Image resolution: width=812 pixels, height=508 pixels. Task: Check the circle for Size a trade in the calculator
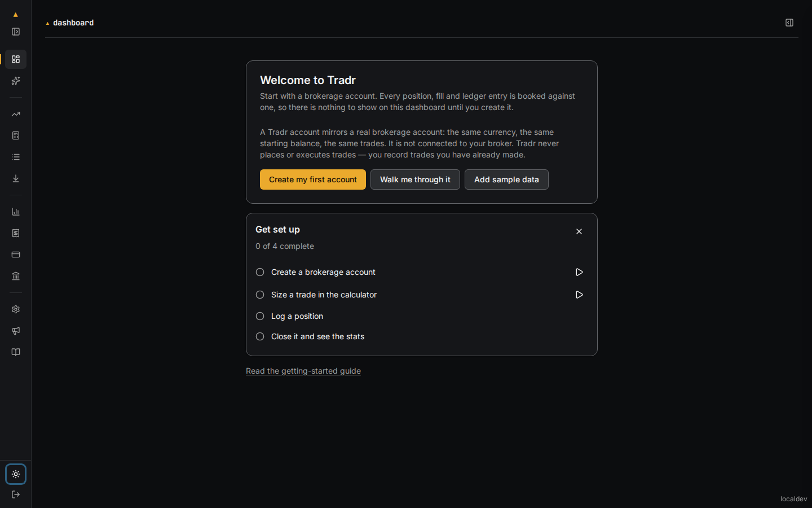260,295
